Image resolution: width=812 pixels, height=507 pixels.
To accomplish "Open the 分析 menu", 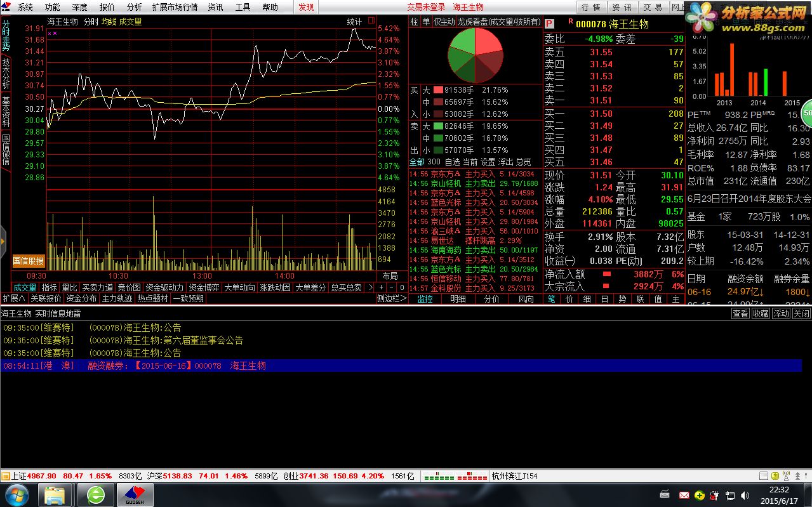I will [x=134, y=8].
